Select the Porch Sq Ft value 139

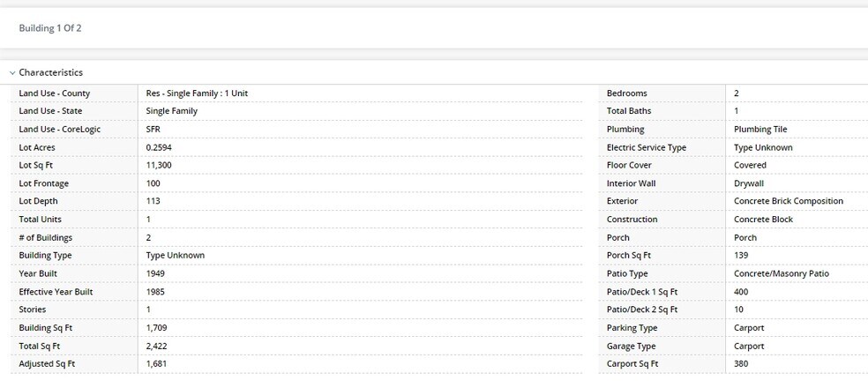(741, 255)
